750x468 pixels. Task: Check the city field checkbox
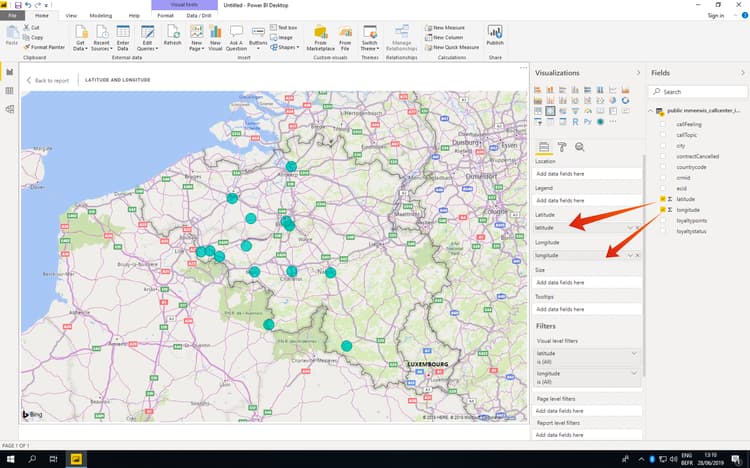coord(662,145)
